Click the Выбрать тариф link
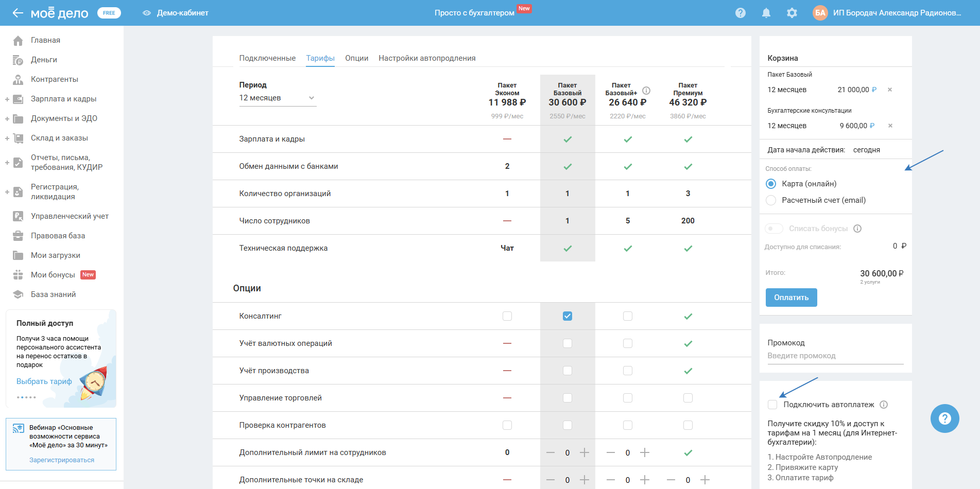This screenshot has height=489, width=980. click(44, 381)
